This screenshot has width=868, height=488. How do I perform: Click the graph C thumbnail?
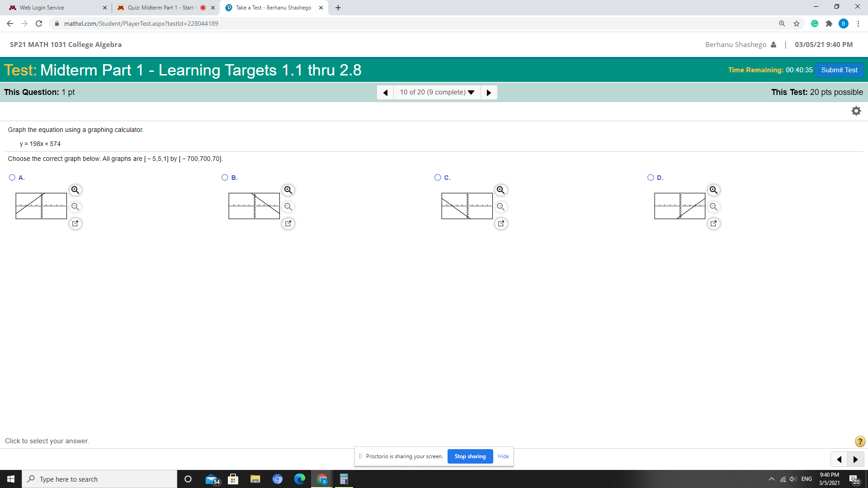click(467, 206)
